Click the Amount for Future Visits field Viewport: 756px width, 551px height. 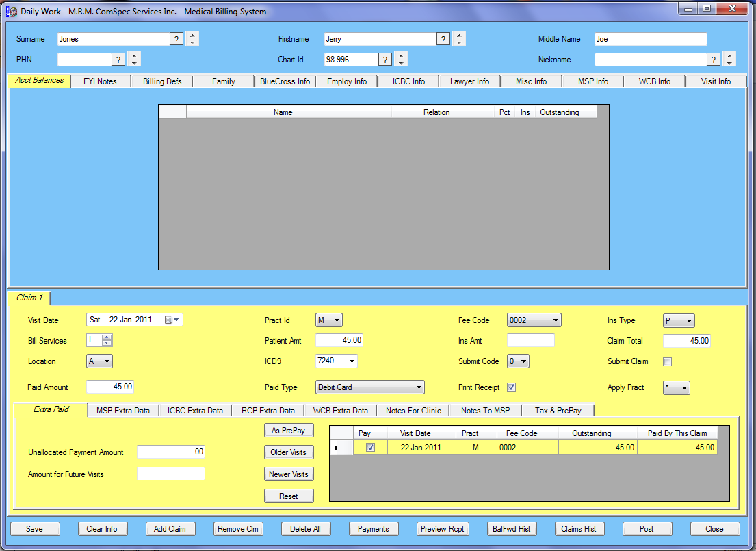pyautogui.click(x=170, y=474)
